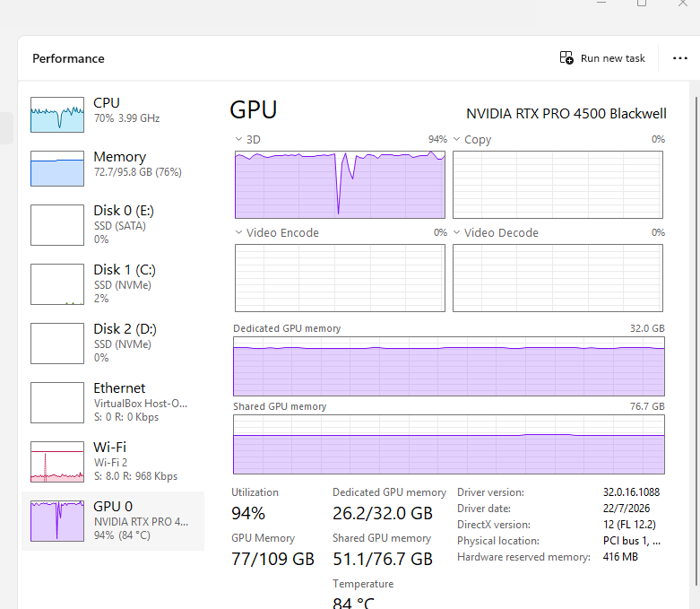The width and height of the screenshot is (700, 609).
Task: Click the Video Encode graph
Action: point(341,278)
